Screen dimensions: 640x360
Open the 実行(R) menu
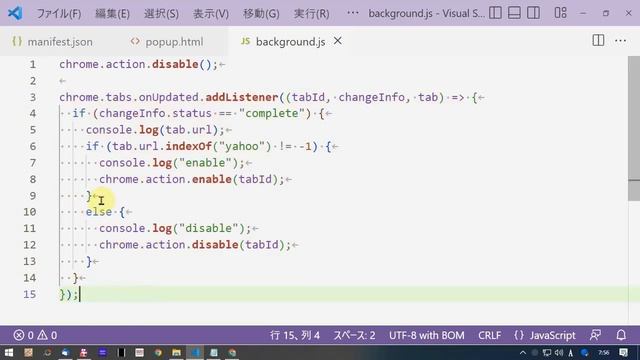click(x=311, y=13)
